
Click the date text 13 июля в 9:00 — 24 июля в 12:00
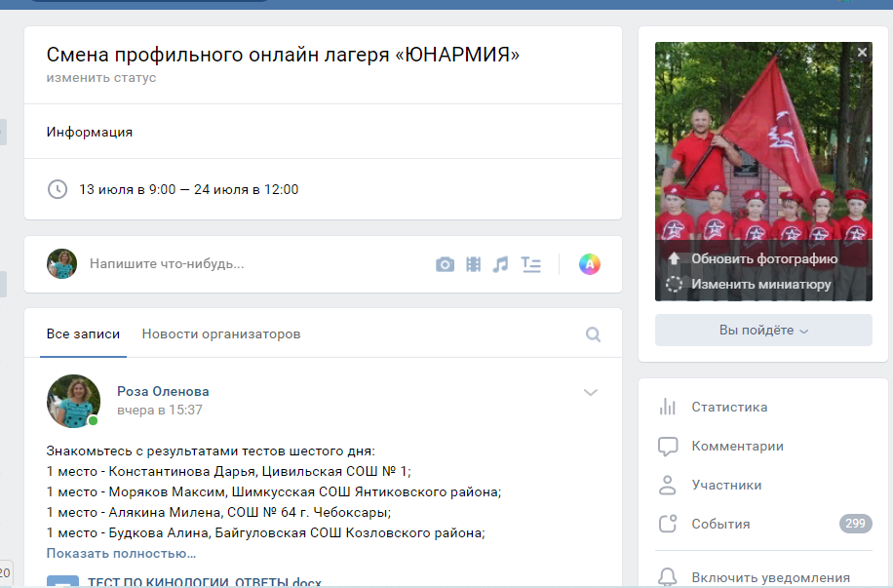click(188, 189)
